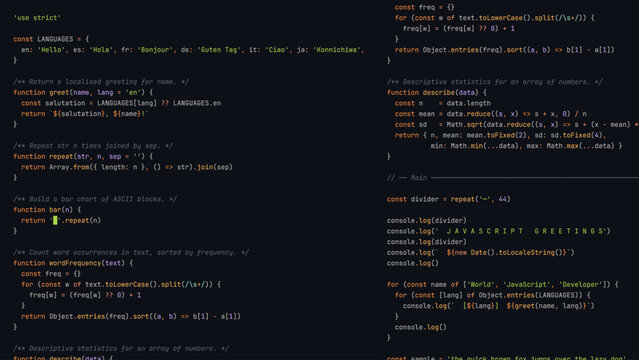Click 'const freq = {}' in left pane
Image resolution: width=639 pixels, height=360 pixels.
pos(51,274)
